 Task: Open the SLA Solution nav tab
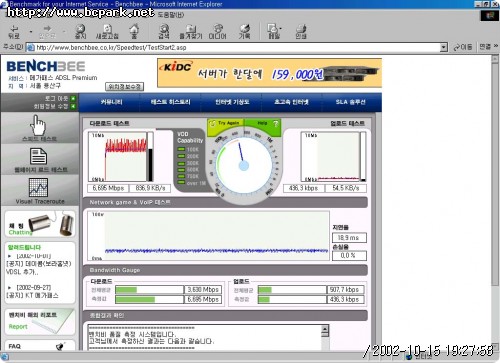pos(350,102)
